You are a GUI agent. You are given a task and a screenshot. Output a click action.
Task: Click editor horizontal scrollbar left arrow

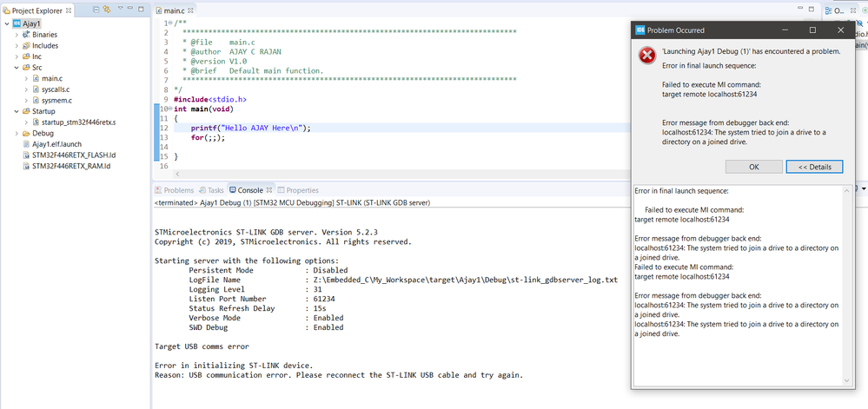click(177, 174)
